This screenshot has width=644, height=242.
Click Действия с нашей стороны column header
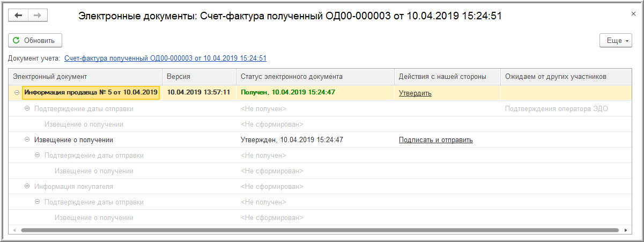click(x=448, y=77)
